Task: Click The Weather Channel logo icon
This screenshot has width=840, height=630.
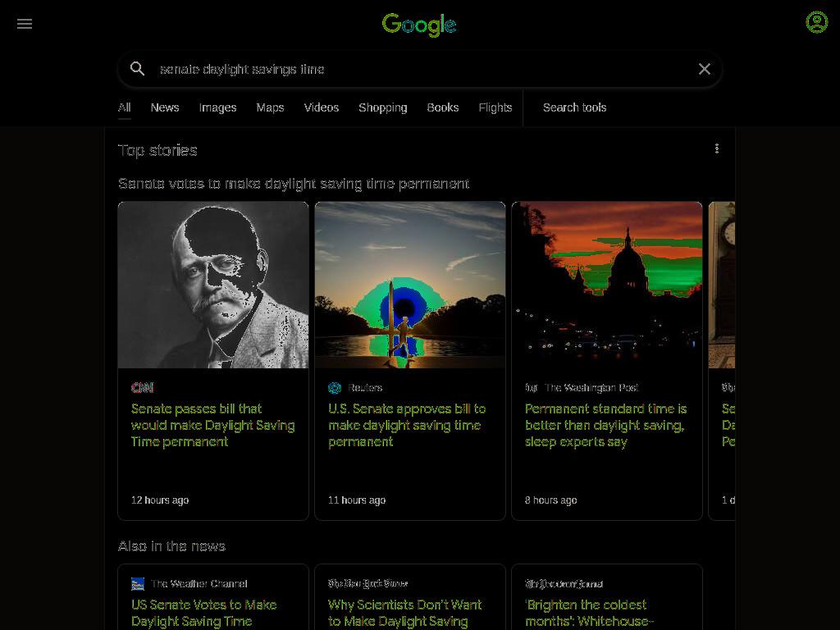Action: click(x=138, y=583)
